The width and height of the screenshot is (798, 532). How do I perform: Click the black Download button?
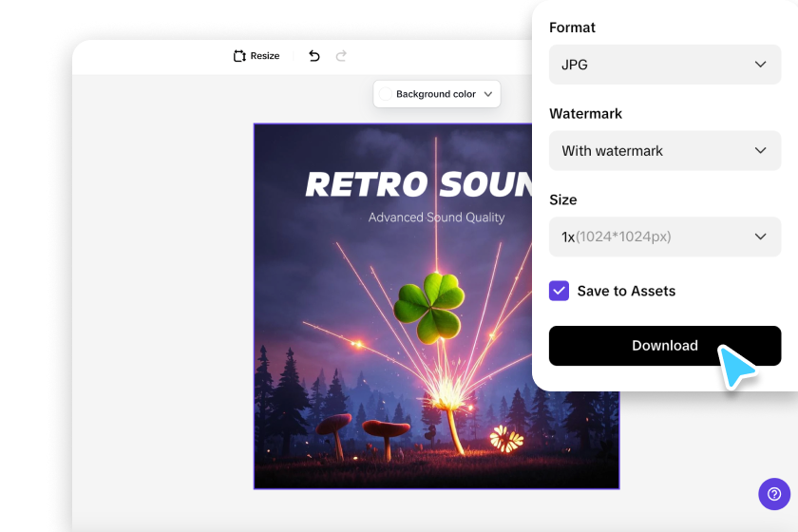tap(665, 346)
